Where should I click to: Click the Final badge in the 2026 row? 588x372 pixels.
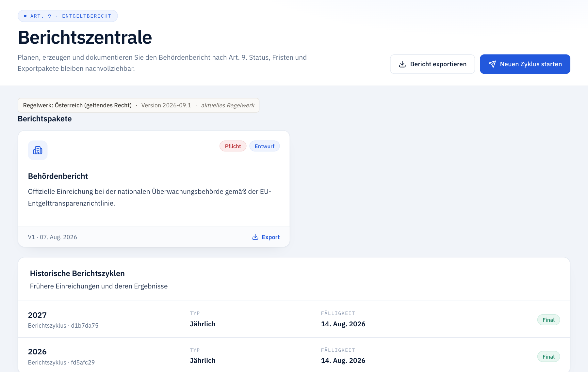(x=548, y=357)
